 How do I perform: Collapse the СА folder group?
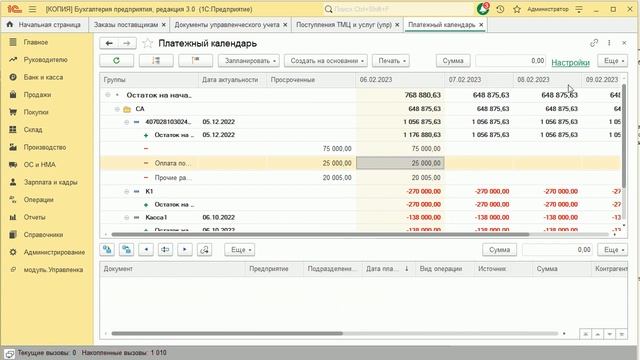coord(117,109)
